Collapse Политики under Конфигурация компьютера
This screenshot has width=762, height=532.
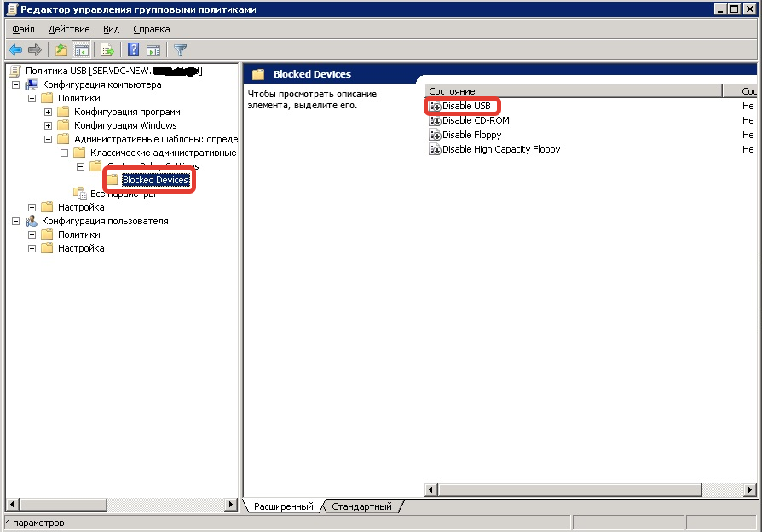[32, 98]
